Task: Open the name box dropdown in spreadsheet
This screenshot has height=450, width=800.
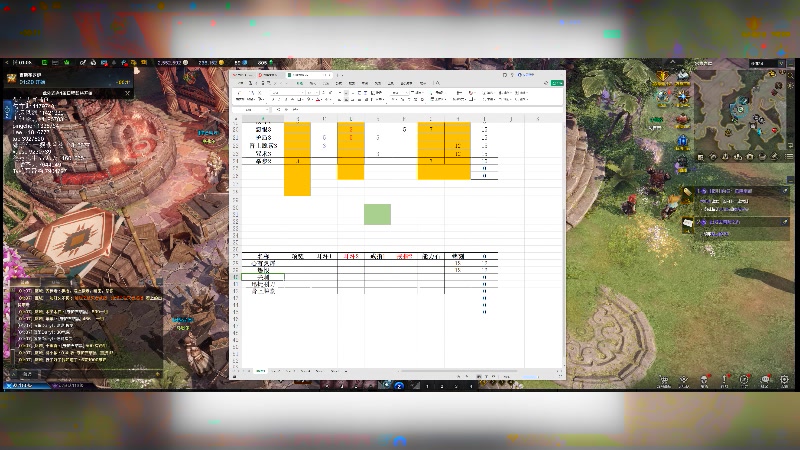Action: click(x=266, y=110)
